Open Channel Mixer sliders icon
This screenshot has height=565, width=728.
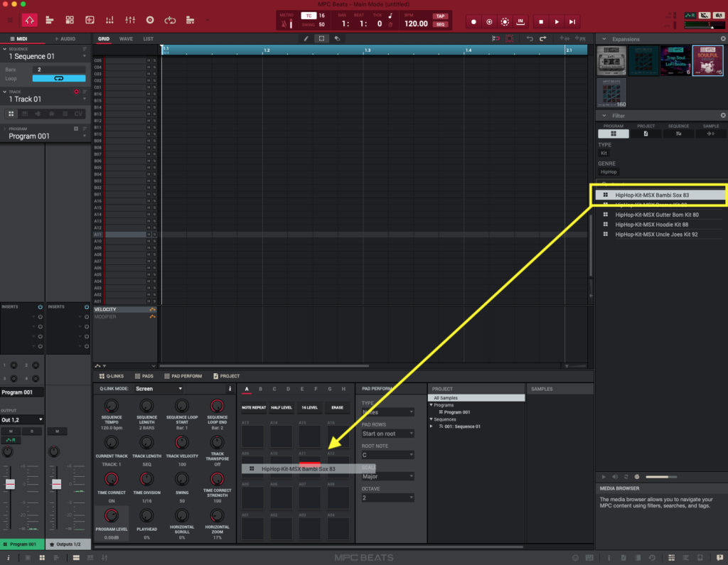(130, 20)
